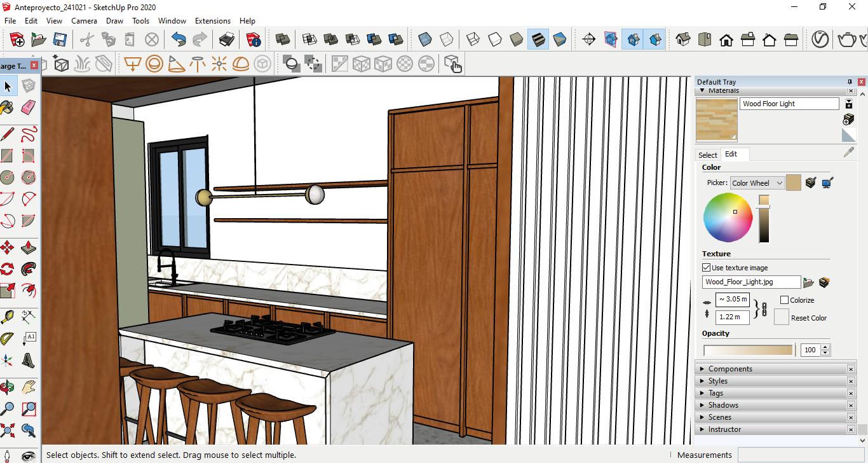Viewport: 868px width, 463px height.
Task: Switch to the Select tab in Materials
Action: [707, 155]
